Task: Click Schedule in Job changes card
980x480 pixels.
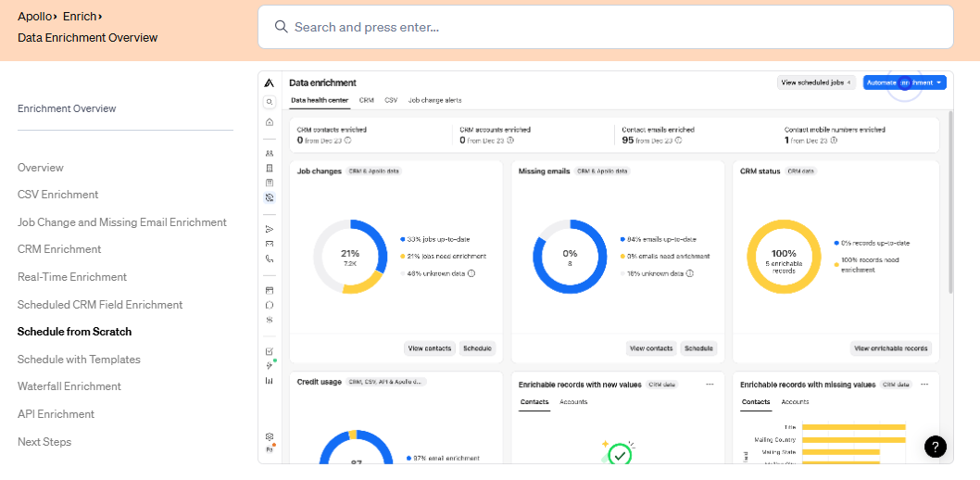Action: click(478, 348)
